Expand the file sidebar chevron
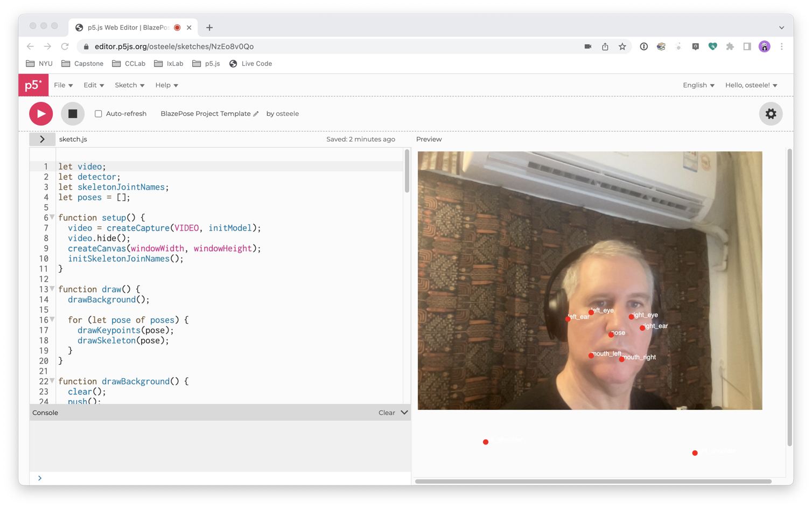Screen dimensions: 812x508 click(42, 139)
